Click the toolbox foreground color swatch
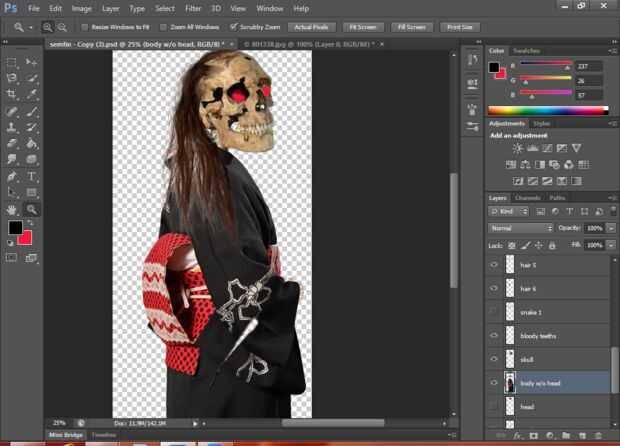 (x=15, y=227)
